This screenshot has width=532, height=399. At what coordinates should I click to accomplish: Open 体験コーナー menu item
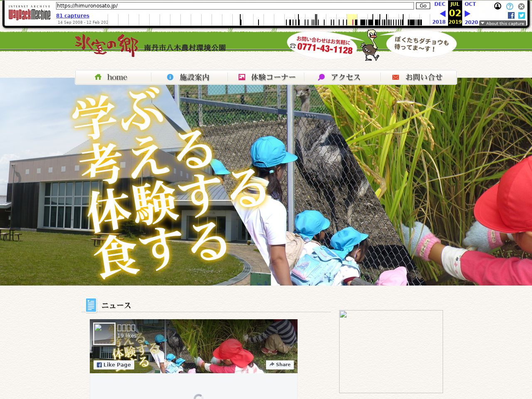(266, 77)
